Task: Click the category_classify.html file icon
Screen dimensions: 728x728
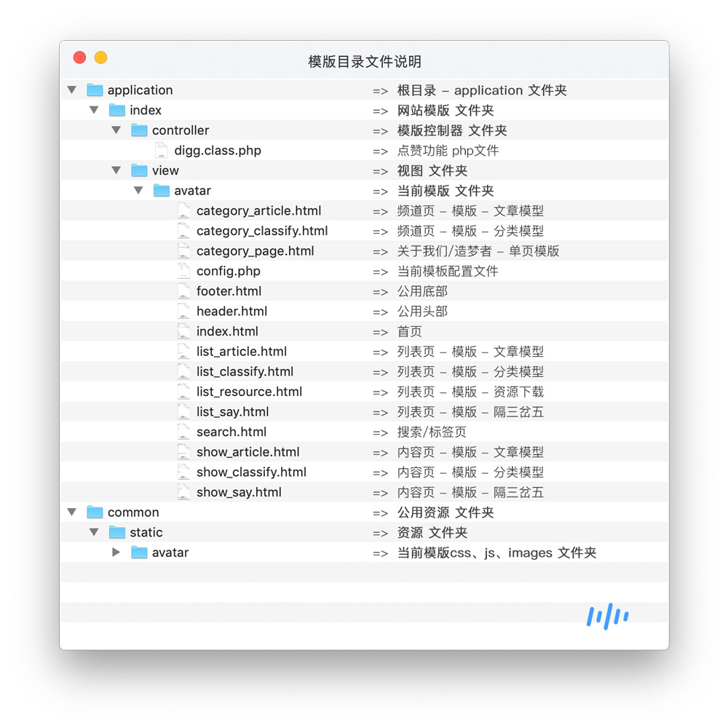Action: 184,231
